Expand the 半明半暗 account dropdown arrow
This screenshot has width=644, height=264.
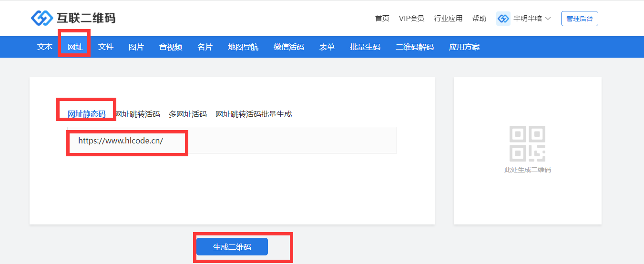tap(548, 19)
